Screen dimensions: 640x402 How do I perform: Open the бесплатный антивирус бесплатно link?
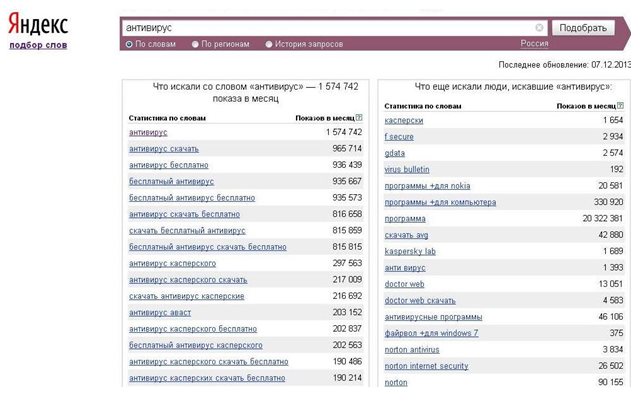[x=192, y=198]
